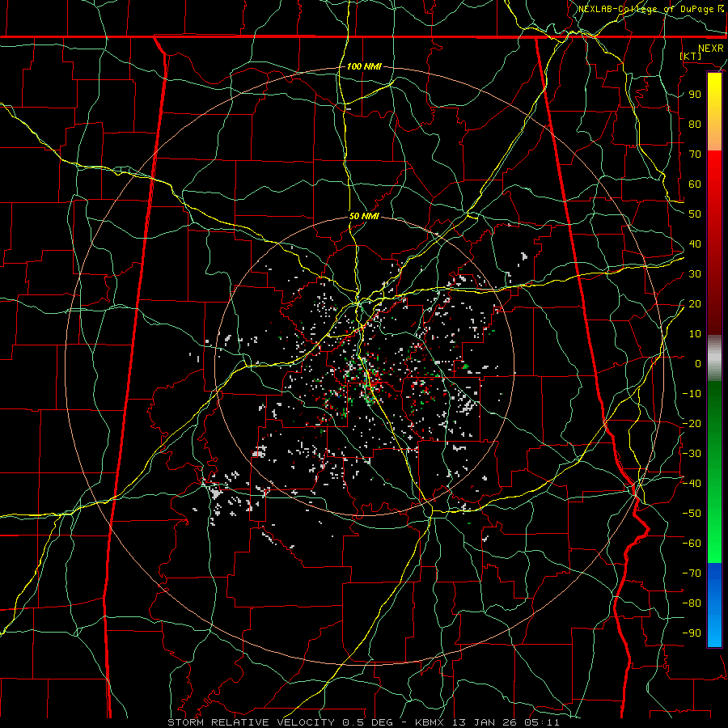Click the 50 value on velocity scale
Viewport: 728px width, 728px height.
(x=695, y=214)
